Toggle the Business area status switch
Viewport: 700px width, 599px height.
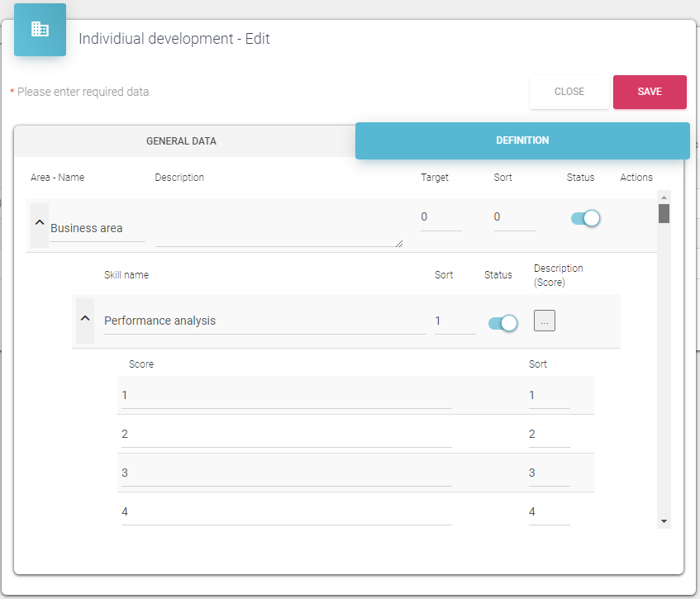[x=585, y=218]
